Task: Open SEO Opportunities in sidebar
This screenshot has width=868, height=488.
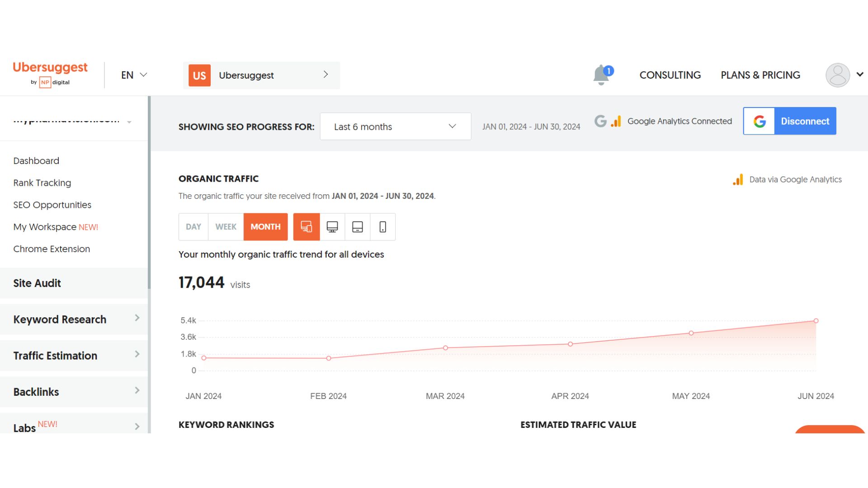Action: (x=52, y=205)
